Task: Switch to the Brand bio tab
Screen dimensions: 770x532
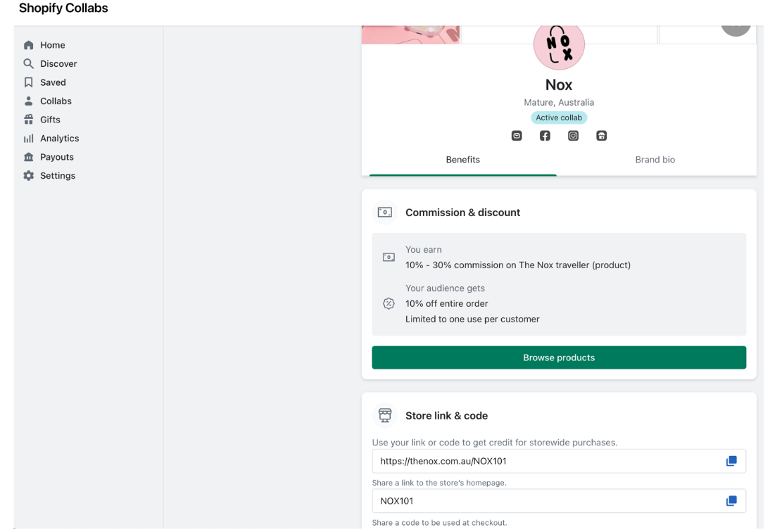Action: point(655,160)
